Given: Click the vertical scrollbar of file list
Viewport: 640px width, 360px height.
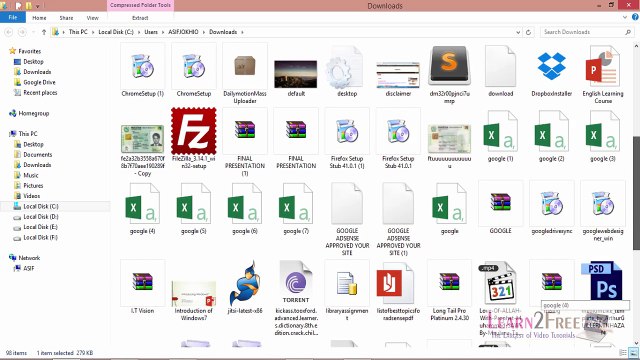Looking at the screenshot, I should (636, 192).
